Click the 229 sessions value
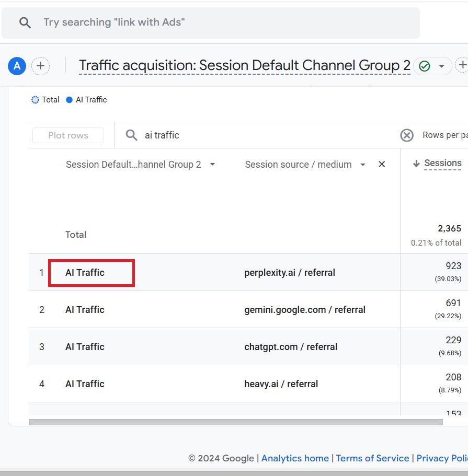The height and width of the screenshot is (476, 468). [x=453, y=340]
